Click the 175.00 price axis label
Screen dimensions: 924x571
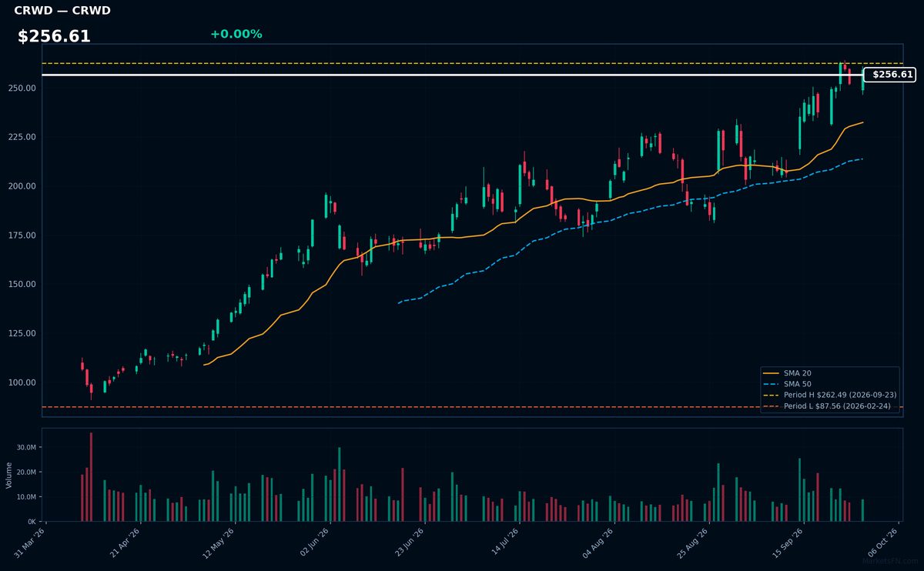pyautogui.click(x=24, y=235)
